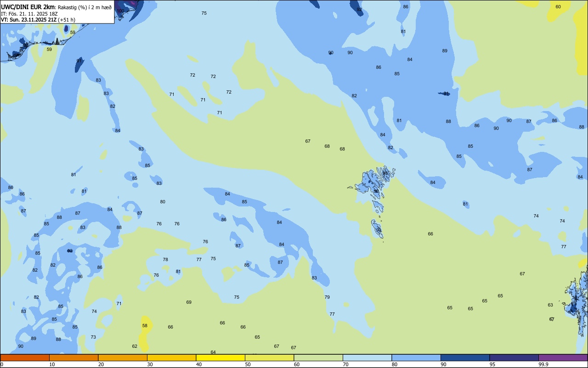588x368 pixels.
Task: Click the '80' humidity value on the map
Action: 163,202
